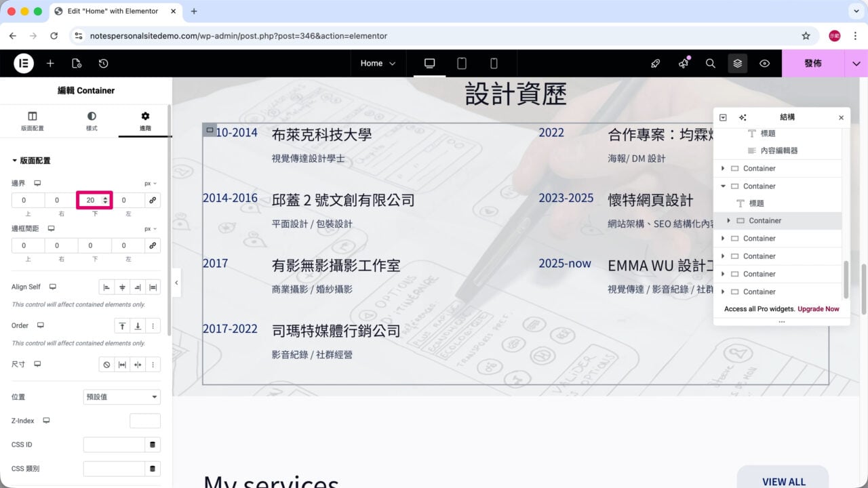Click responsive icon next to Z-Index
This screenshot has height=488, width=868.
[x=46, y=420]
